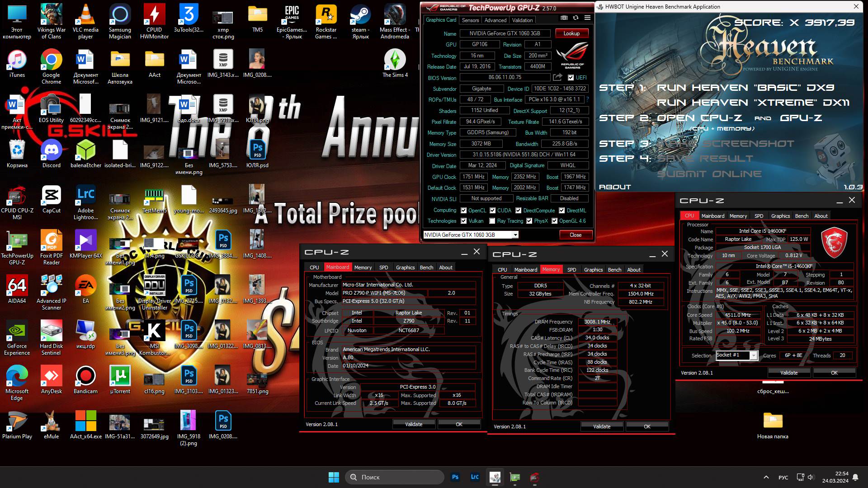This screenshot has width=868, height=488.
Task: Switch to Validation tab in GPU-Z
Action: pos(522,20)
